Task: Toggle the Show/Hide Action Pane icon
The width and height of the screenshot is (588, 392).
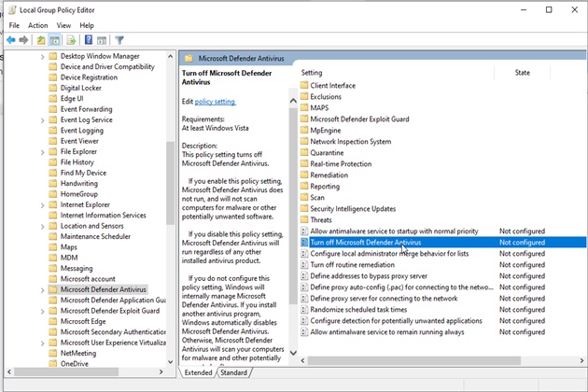Action: [x=101, y=40]
